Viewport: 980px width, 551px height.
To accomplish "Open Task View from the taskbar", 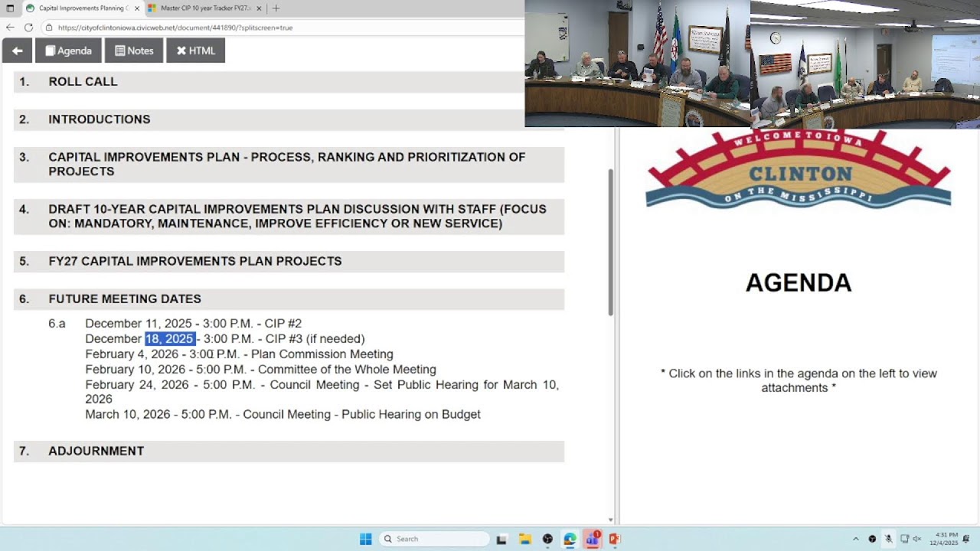I will pos(501,539).
